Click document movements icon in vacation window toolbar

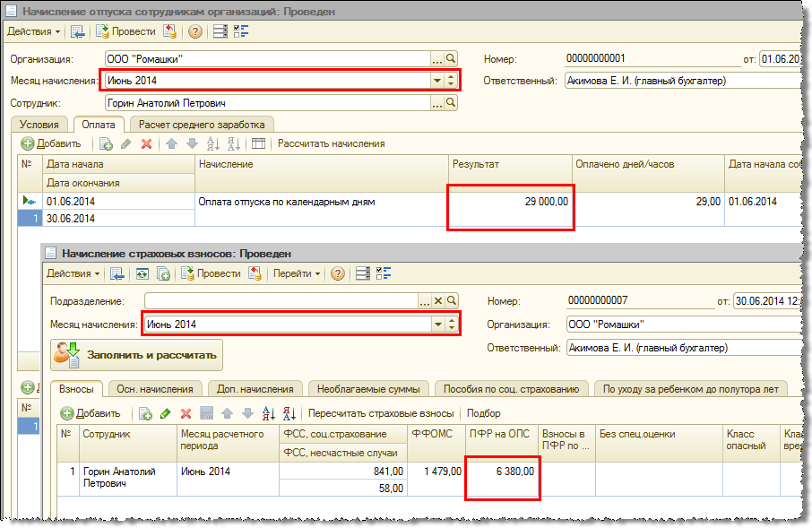[220, 31]
